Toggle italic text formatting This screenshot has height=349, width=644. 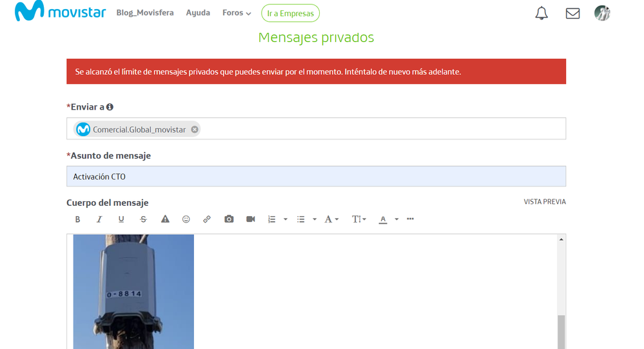[99, 219]
